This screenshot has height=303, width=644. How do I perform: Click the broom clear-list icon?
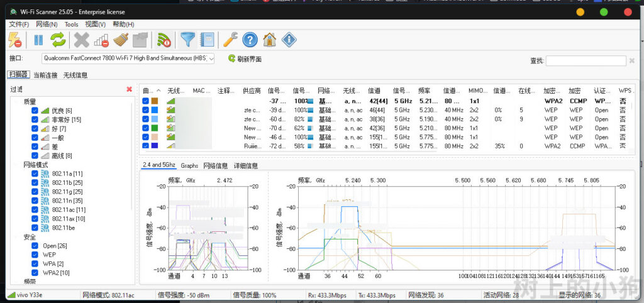(121, 40)
